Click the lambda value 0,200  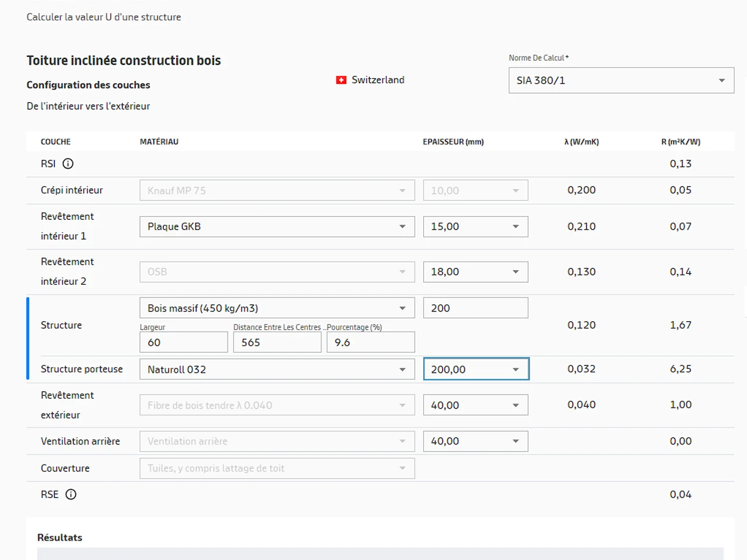pyautogui.click(x=581, y=190)
